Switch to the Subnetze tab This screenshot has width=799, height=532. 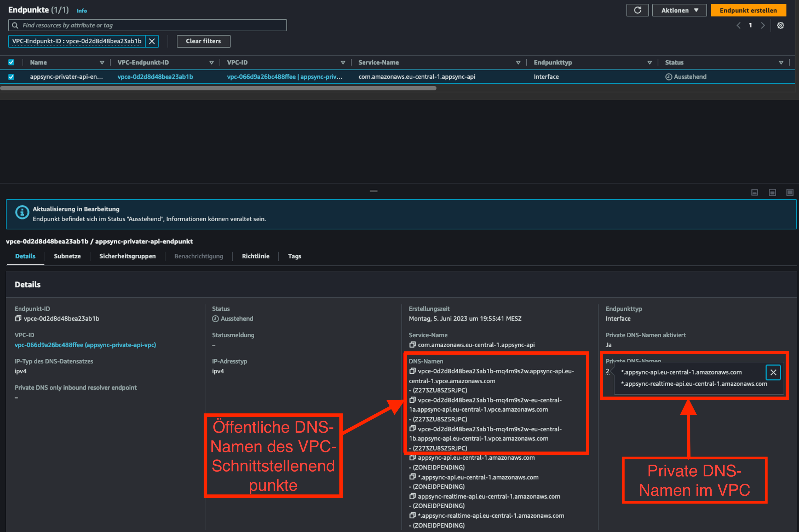pos(67,256)
